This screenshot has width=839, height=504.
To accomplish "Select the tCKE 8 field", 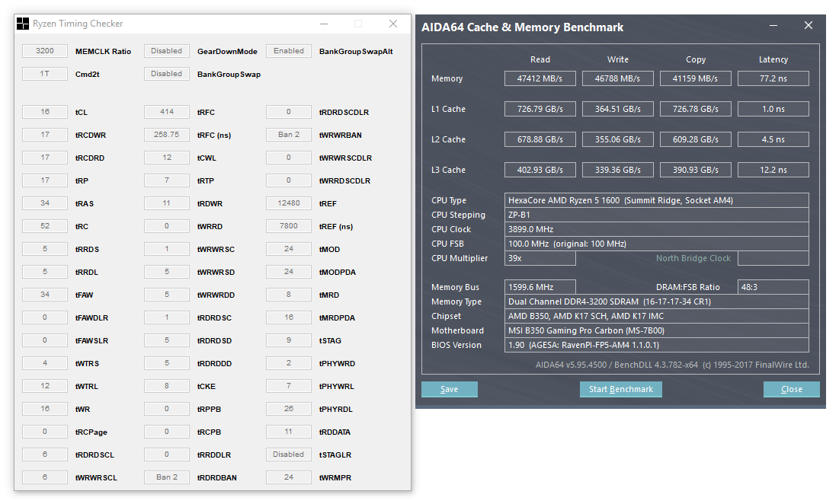I will (166, 386).
